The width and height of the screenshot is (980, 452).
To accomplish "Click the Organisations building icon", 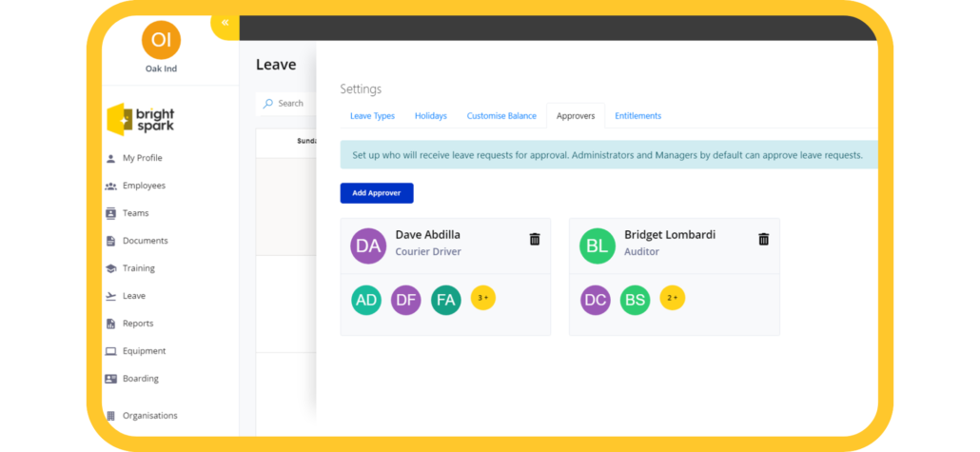I will [x=110, y=416].
